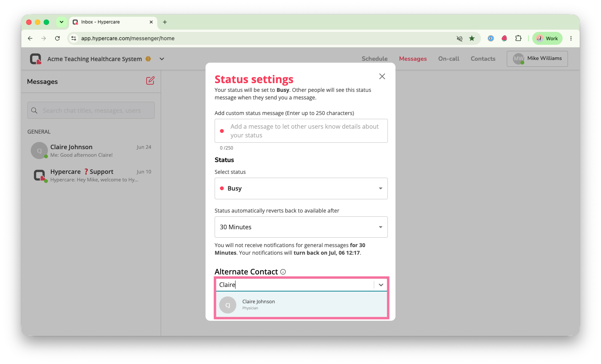The height and width of the screenshot is (364, 601).
Task: Close the Inbox - Hypercare tab
Action: point(151,22)
